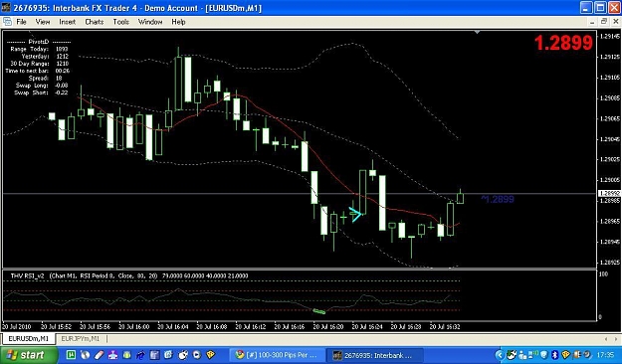Click the "30 Day Range" info line
The height and width of the screenshot is (364, 622).
pos(39,64)
